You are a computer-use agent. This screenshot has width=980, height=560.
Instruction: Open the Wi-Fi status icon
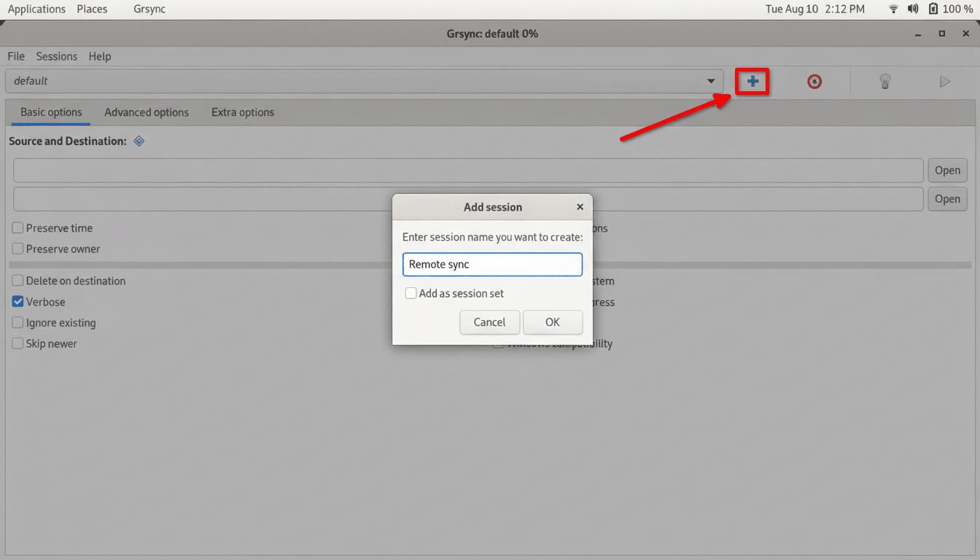893,9
